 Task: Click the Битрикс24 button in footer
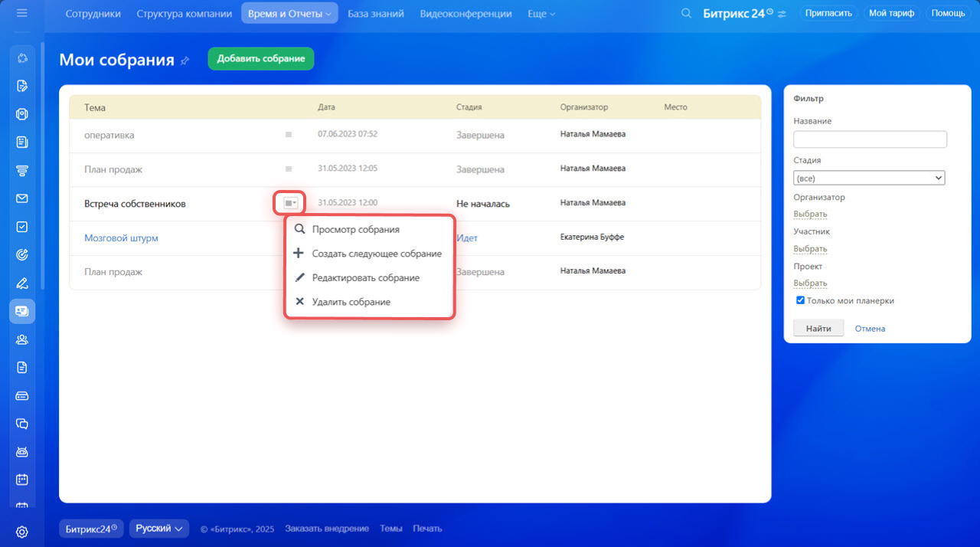tap(91, 529)
